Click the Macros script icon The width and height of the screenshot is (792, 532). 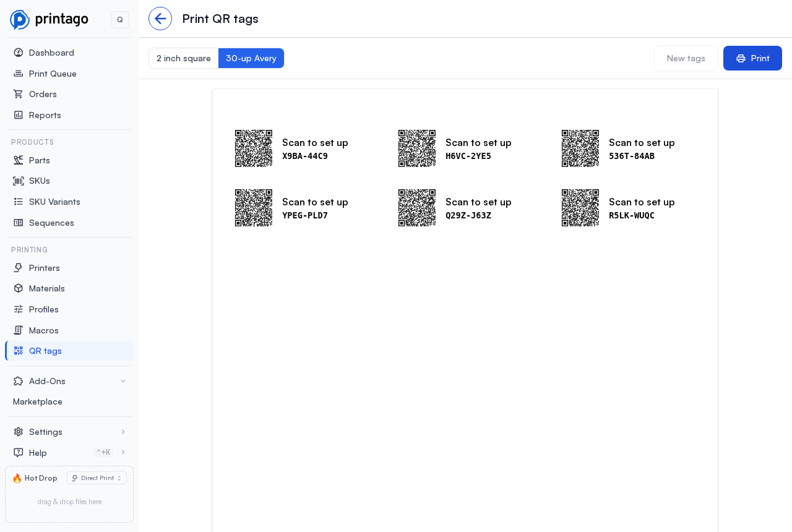click(19, 330)
